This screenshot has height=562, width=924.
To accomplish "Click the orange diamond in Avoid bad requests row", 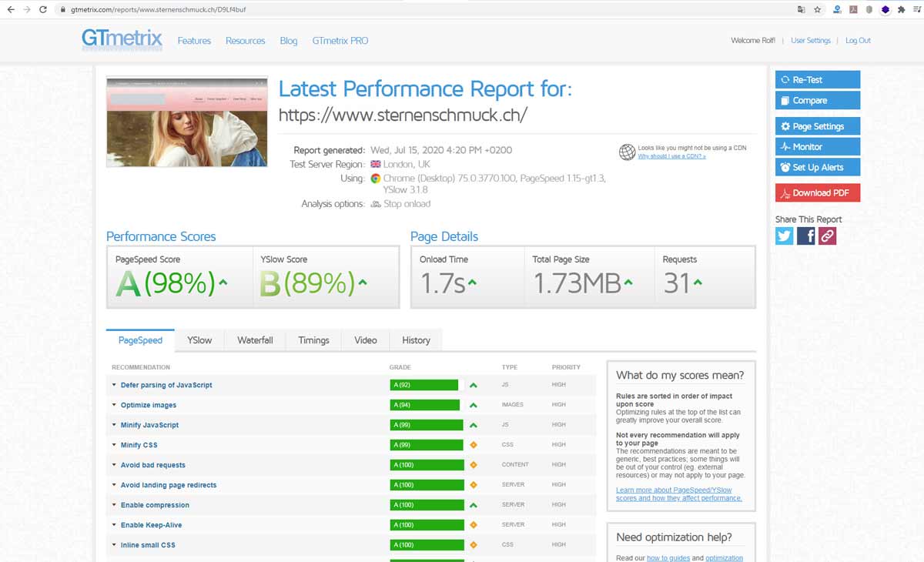I will tap(474, 465).
